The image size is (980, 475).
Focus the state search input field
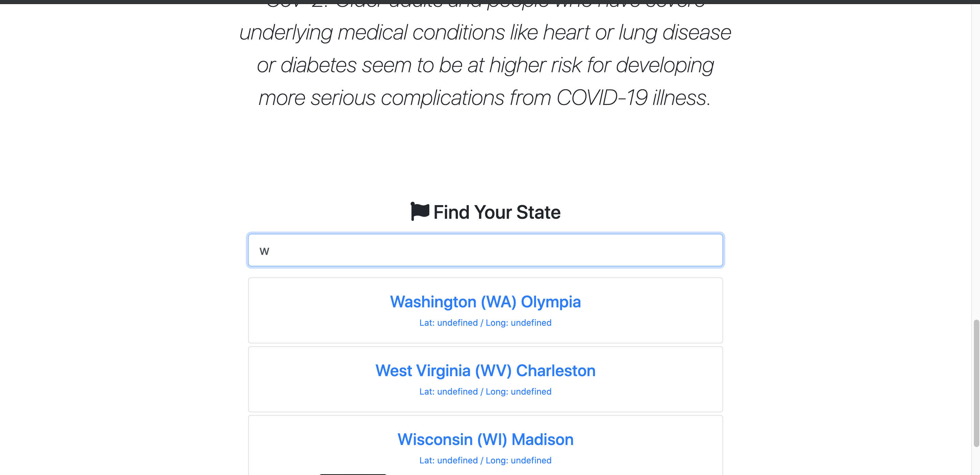(x=485, y=250)
